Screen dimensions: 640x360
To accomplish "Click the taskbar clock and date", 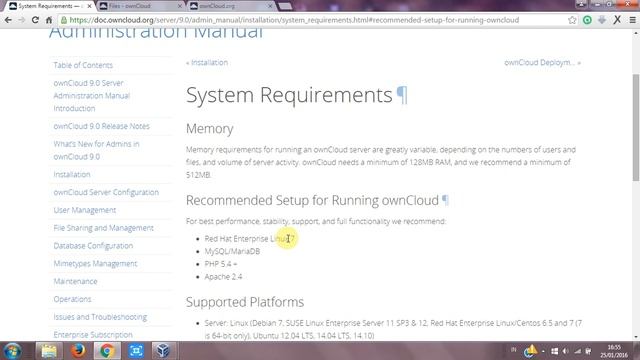I will pyautogui.click(x=614, y=351).
